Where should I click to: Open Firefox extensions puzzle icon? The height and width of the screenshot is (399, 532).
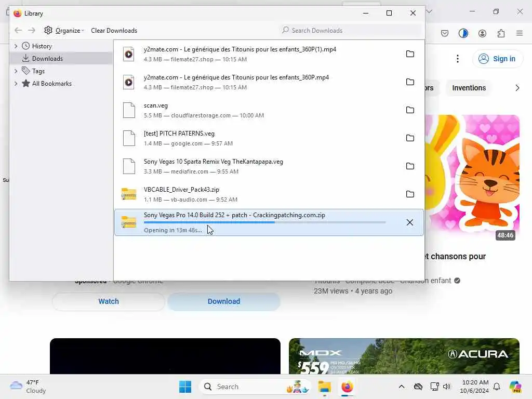coord(501,33)
